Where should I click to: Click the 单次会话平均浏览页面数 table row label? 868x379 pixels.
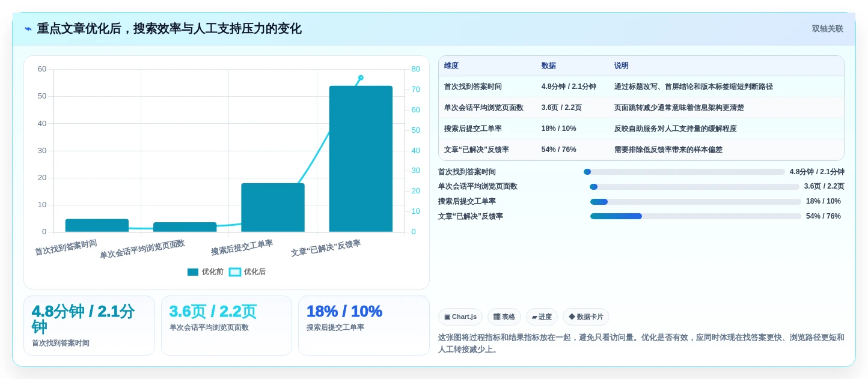[484, 108]
